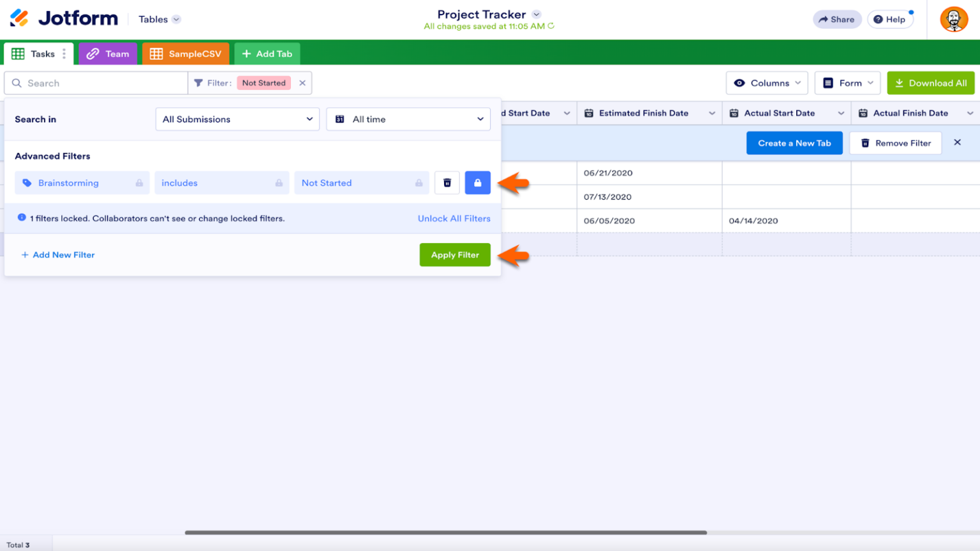The height and width of the screenshot is (551, 980).
Task: Open the Tasks tab three-dot menu
Action: click(64, 54)
